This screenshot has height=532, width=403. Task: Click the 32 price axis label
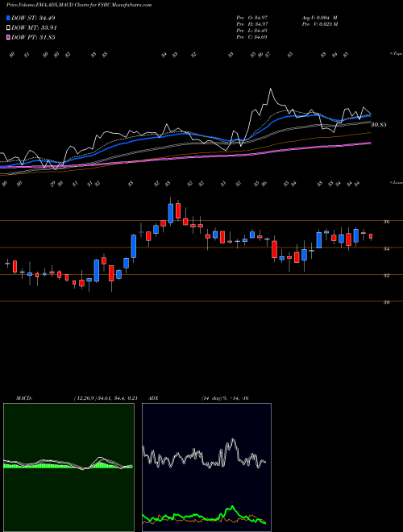coord(386,276)
